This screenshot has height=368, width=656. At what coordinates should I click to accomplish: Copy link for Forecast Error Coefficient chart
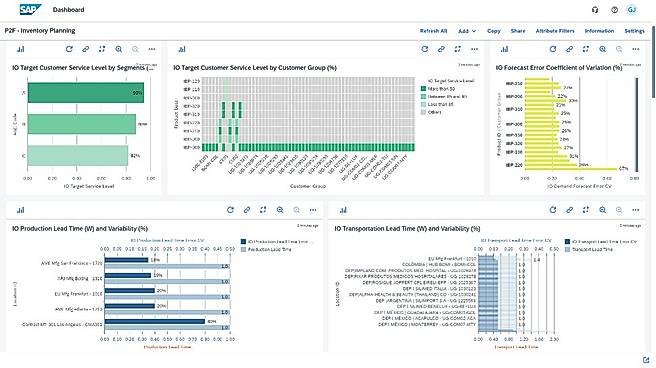click(x=569, y=49)
